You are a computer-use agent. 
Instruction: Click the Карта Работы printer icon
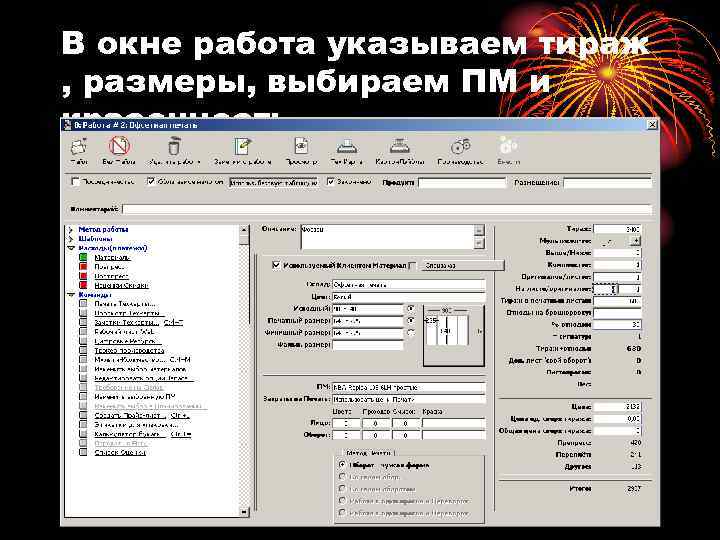[399, 146]
